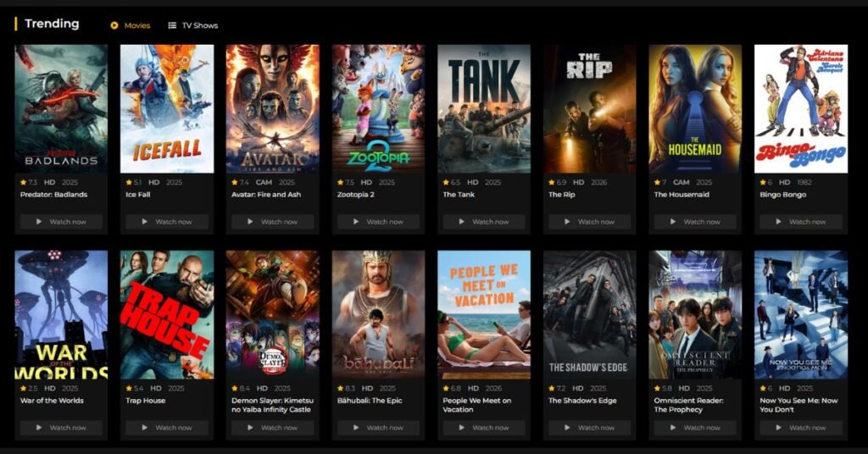Click the play icon in The Rip's Watch now button

pos(567,222)
